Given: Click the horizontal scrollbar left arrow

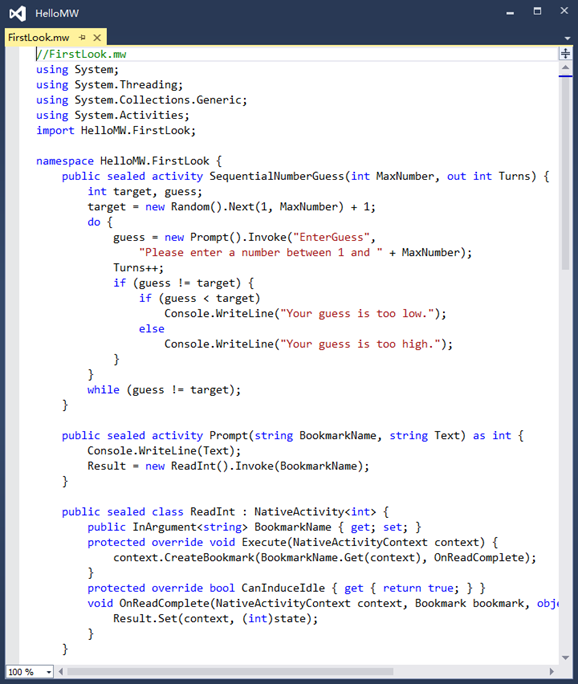Looking at the screenshot, I should (61, 671).
